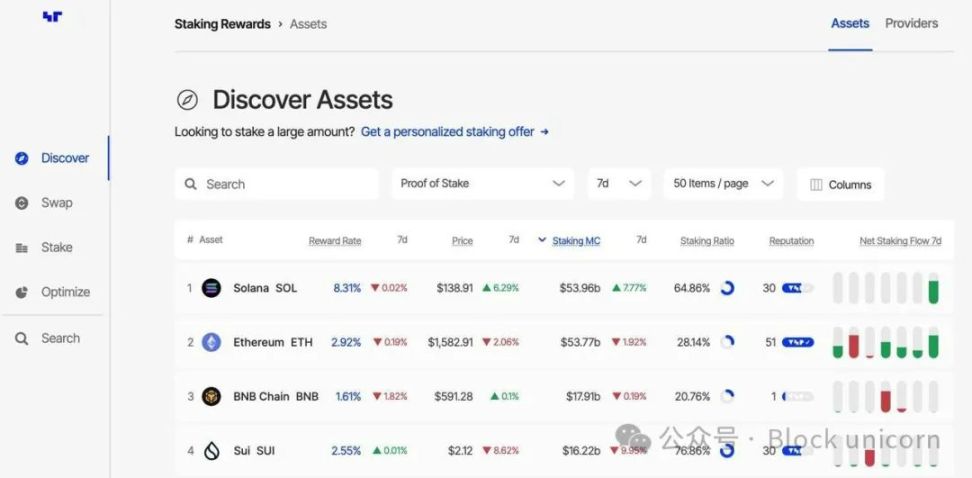This screenshot has height=478, width=972.
Task: Click the Stake stack icon in the sidebar
Action: [22, 248]
